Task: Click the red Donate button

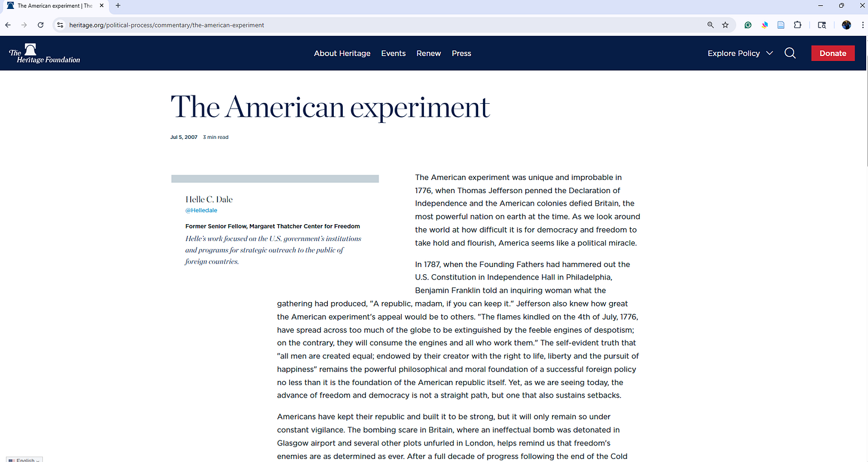Action: coord(833,53)
